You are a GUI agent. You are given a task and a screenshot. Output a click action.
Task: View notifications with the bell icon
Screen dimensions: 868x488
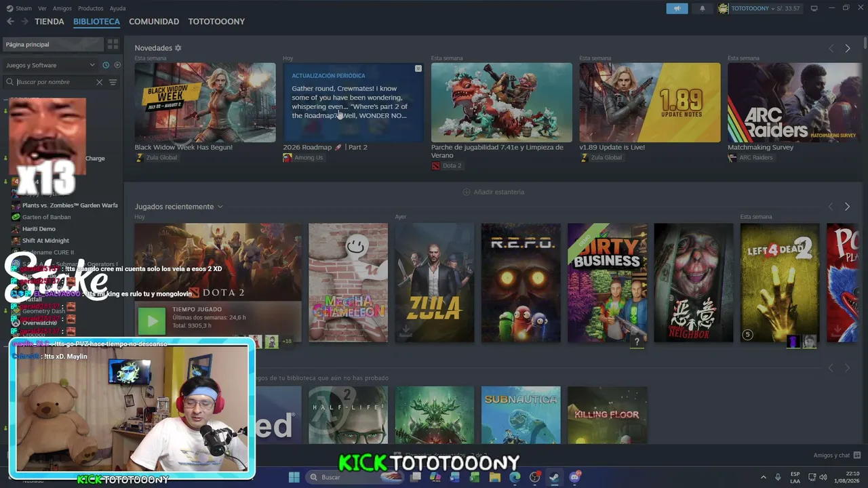tap(702, 8)
